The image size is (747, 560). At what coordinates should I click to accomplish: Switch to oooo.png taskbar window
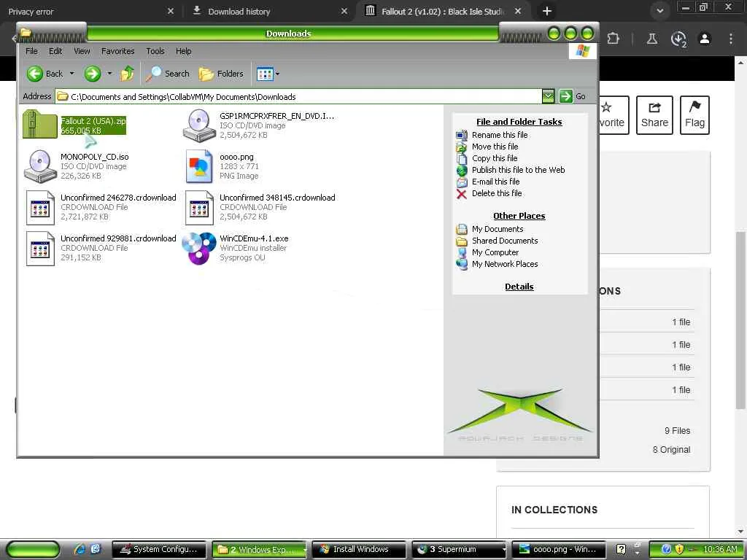coord(558,550)
